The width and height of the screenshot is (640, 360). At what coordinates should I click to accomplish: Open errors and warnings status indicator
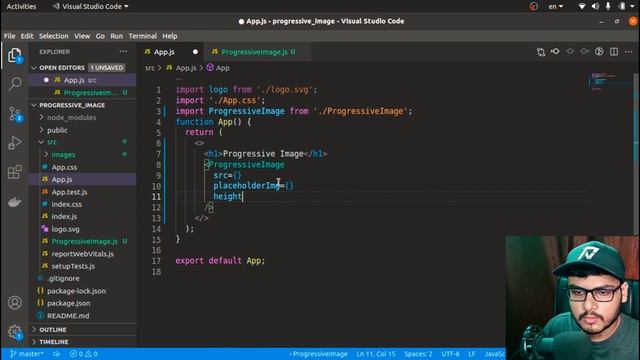pos(84,354)
